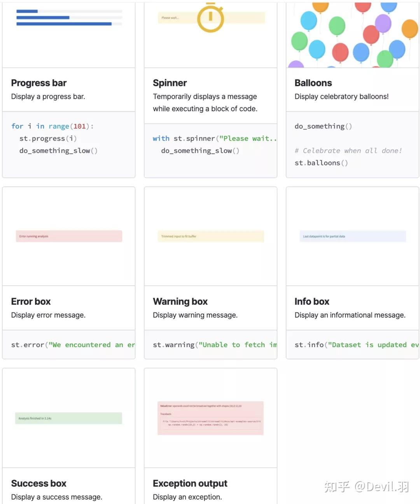Open the Progress bar card title
The height and width of the screenshot is (504, 420).
coord(39,83)
